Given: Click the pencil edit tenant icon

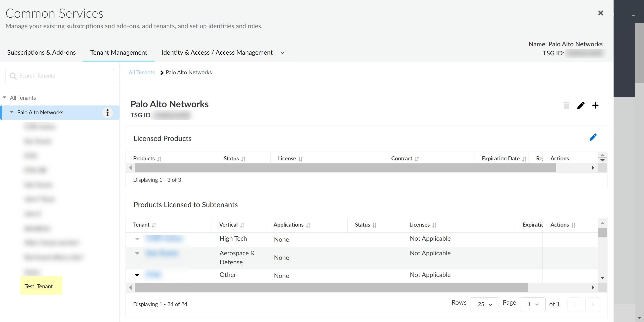Looking at the screenshot, I should click(x=581, y=105).
